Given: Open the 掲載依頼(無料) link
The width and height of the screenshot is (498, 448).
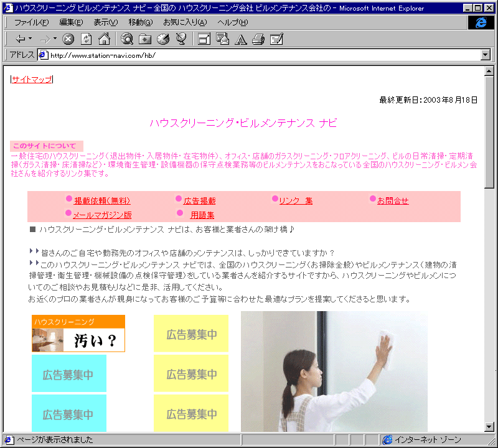Looking at the screenshot, I should [x=102, y=200].
